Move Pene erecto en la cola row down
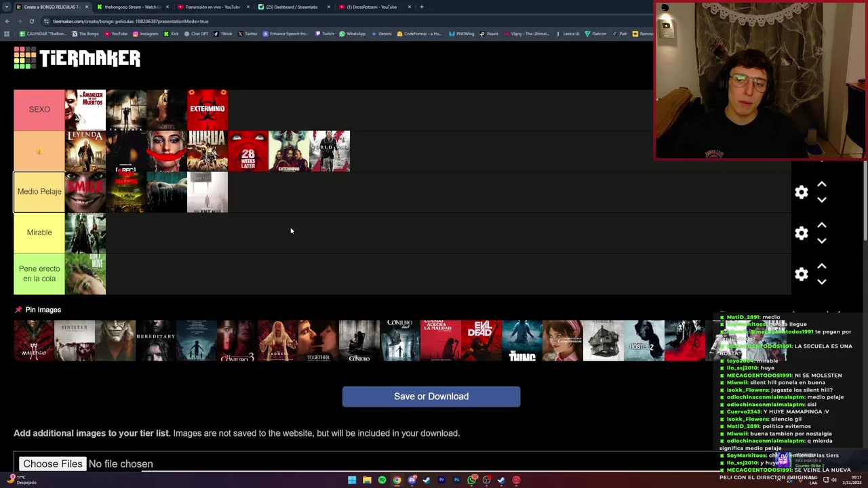This screenshot has width=868, height=488. point(822,282)
